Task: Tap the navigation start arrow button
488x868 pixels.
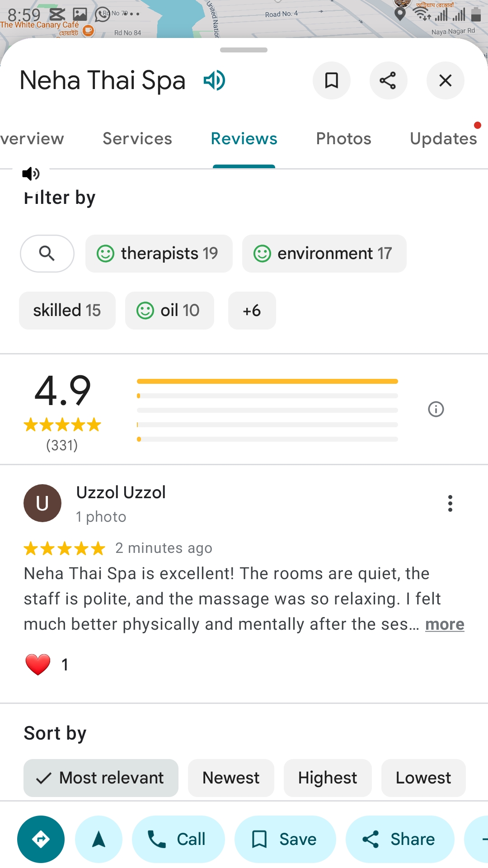Action: click(99, 839)
